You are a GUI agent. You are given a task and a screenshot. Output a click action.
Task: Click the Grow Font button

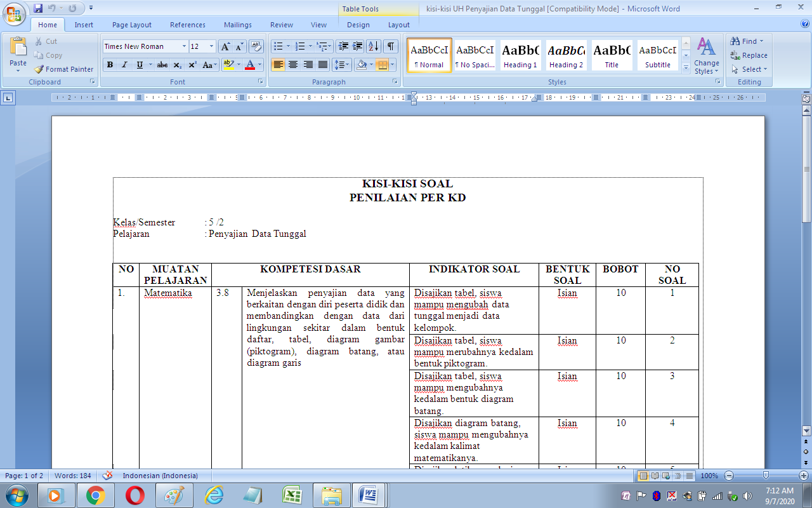[225, 46]
